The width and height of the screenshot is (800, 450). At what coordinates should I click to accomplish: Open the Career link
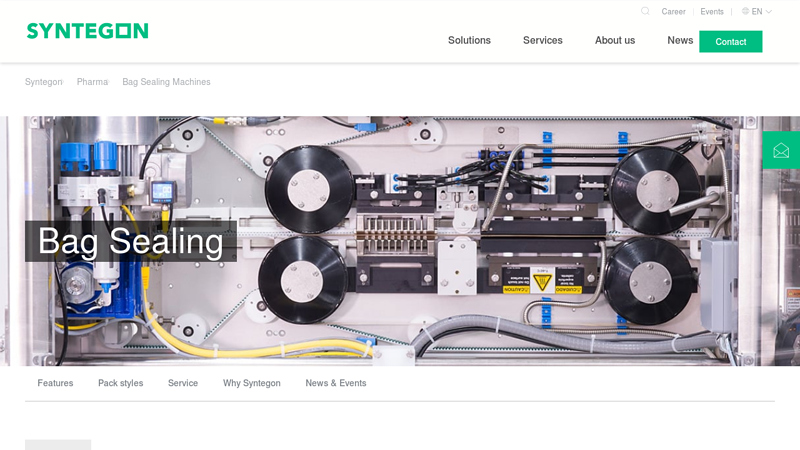pyautogui.click(x=673, y=12)
